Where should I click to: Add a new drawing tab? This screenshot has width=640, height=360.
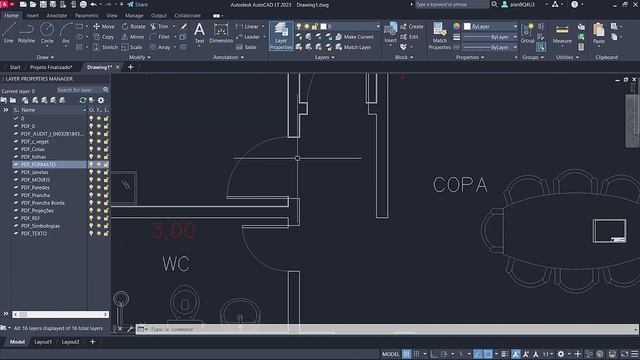(131, 67)
